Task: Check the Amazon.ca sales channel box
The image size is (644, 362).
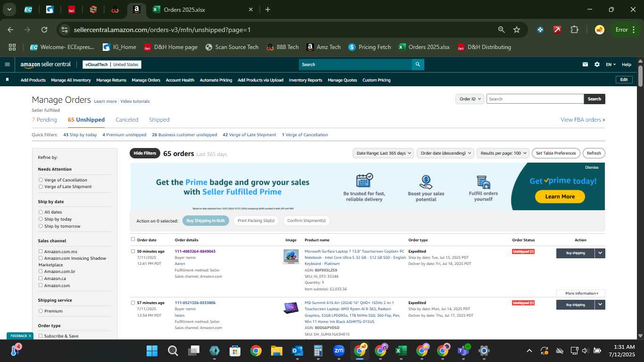Action: pos(41,278)
